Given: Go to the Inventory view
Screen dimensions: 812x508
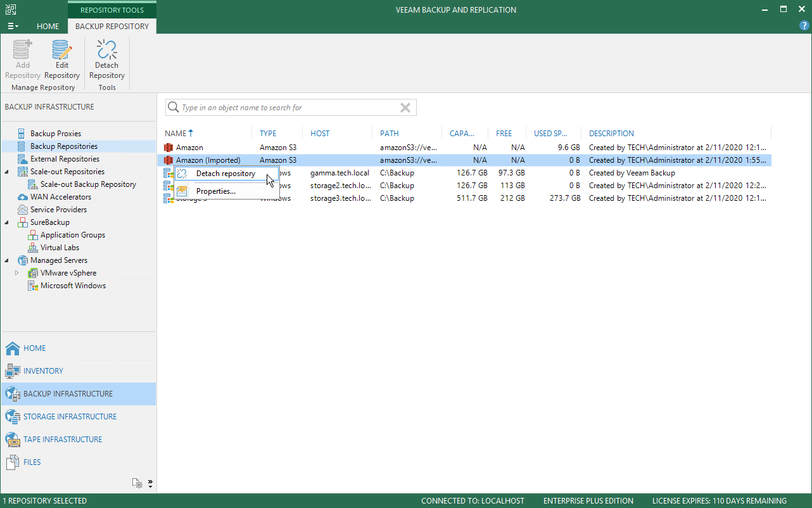Looking at the screenshot, I should click(x=79, y=371).
